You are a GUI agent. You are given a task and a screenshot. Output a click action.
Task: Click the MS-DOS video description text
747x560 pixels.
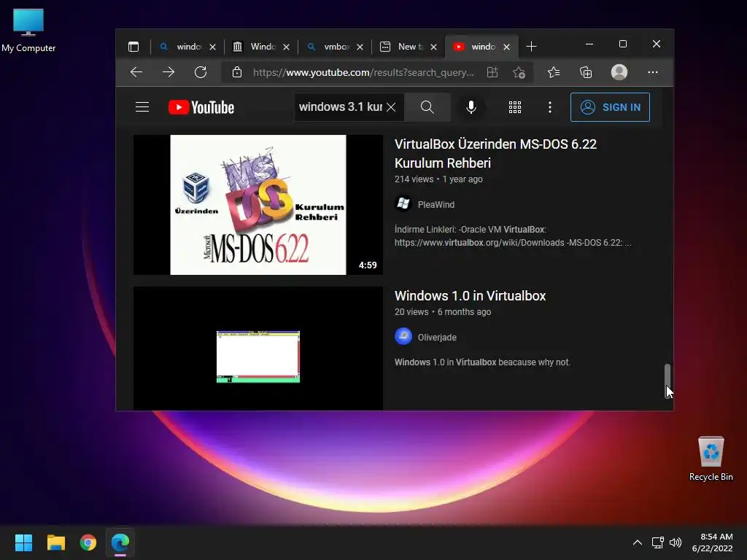pos(513,236)
